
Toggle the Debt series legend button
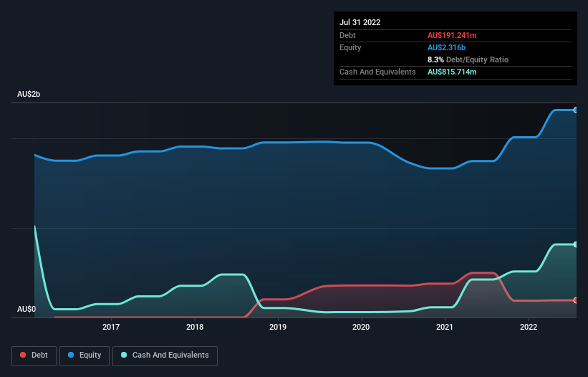coord(34,355)
